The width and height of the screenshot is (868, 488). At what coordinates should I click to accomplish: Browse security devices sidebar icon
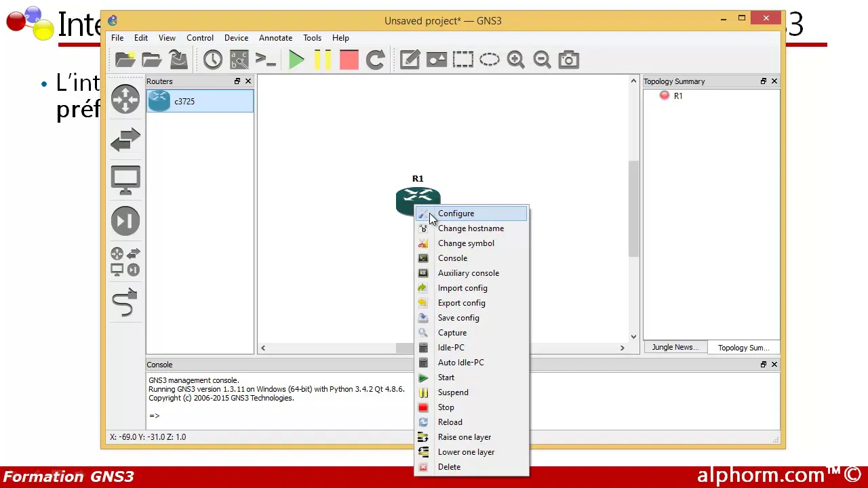point(125,221)
